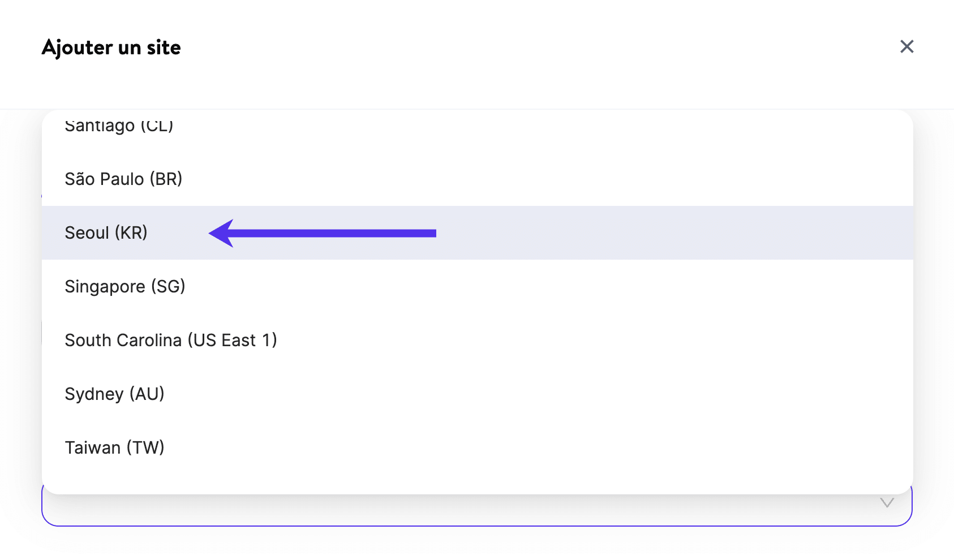
Task: Dismiss the modal with the X icon
Action: point(906,47)
